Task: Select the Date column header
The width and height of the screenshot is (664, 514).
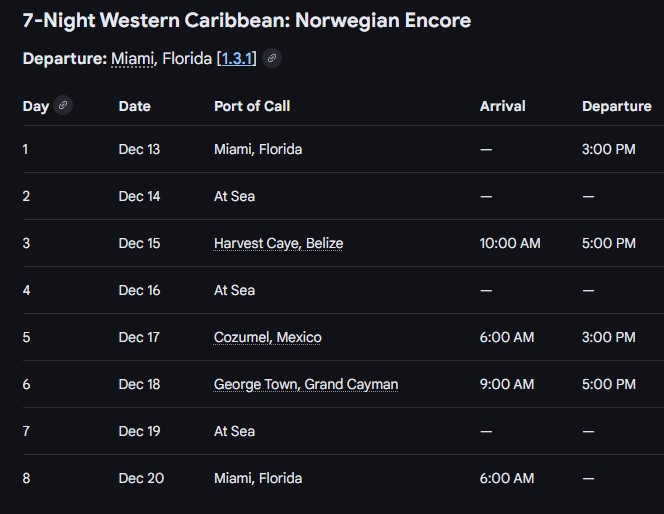Action: coord(134,106)
